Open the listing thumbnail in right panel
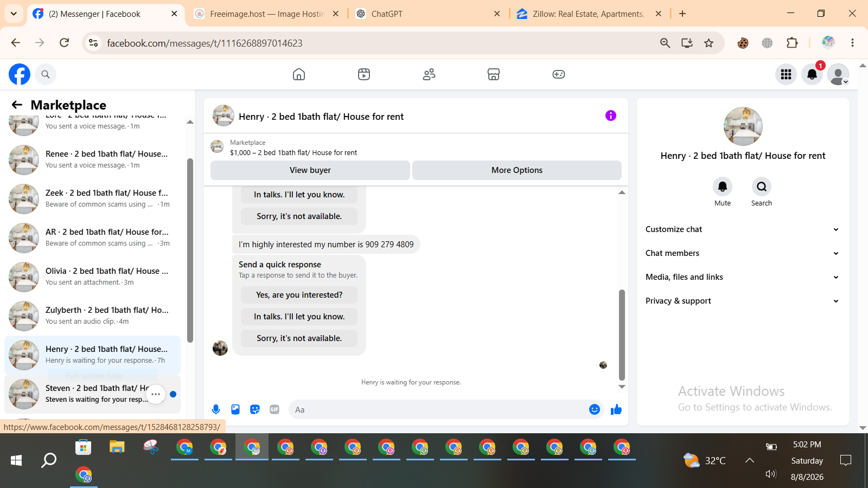 (x=743, y=126)
